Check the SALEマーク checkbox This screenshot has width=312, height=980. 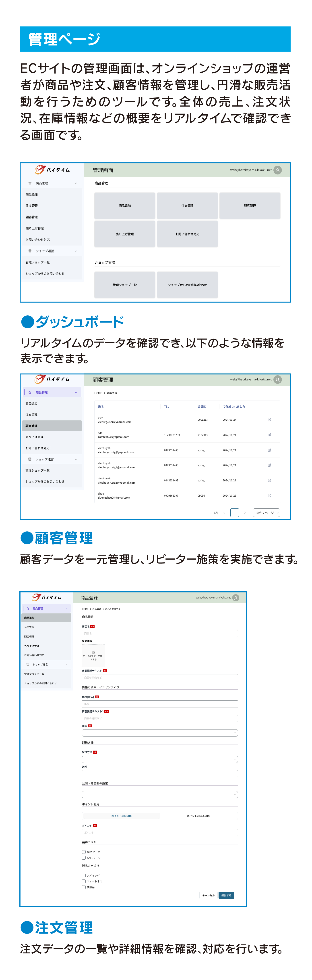[x=84, y=858]
